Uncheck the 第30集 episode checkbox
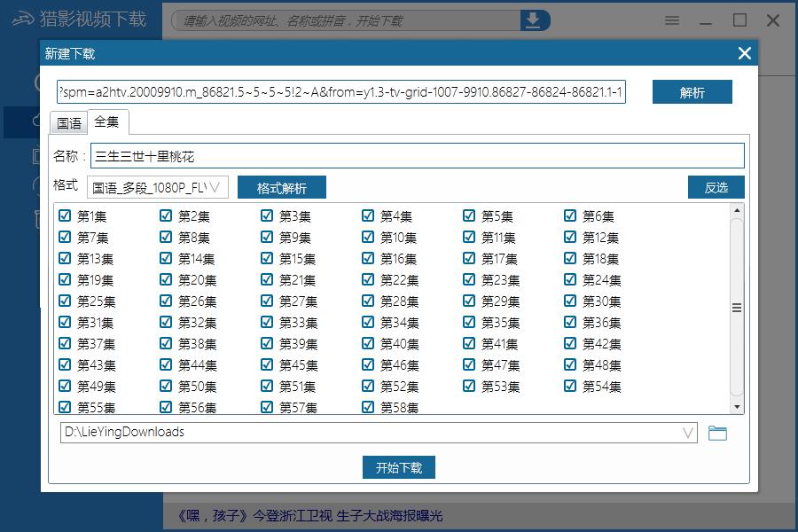Screen dimensions: 798x532 tap(568, 300)
